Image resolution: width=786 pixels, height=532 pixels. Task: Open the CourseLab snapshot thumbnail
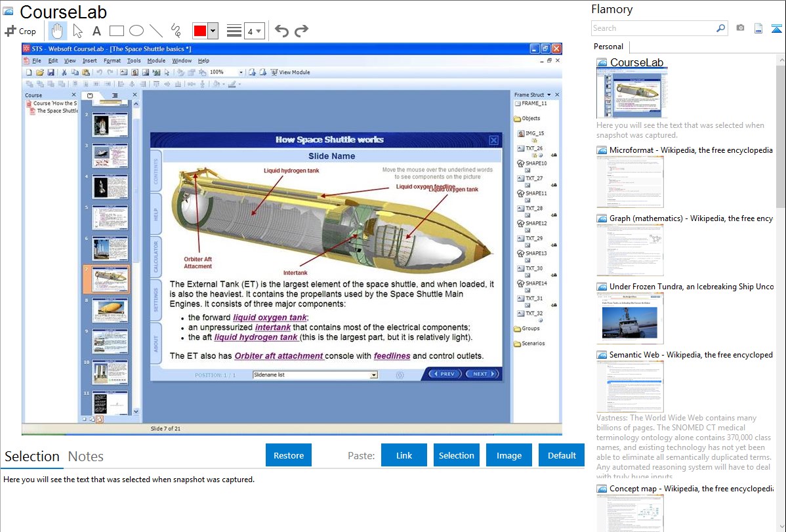point(632,94)
